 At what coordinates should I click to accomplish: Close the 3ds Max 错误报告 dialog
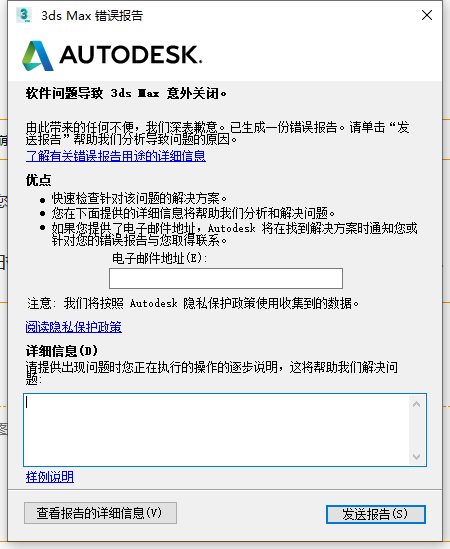[427, 15]
